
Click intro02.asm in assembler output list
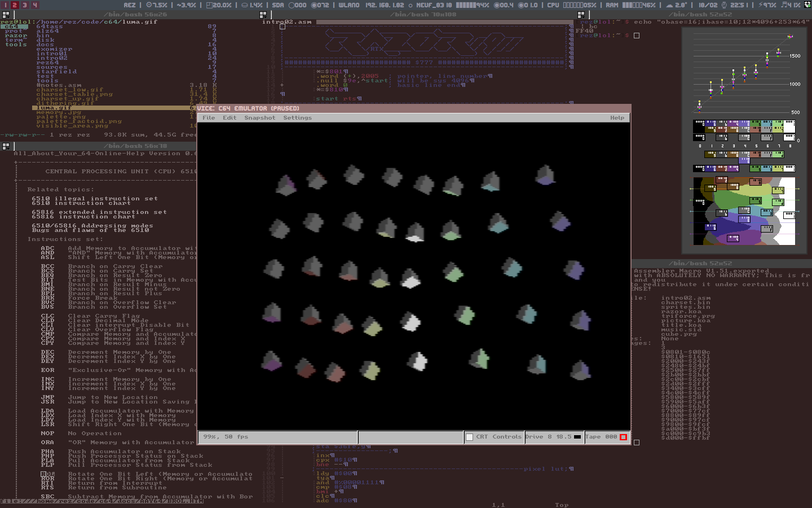(x=686, y=298)
